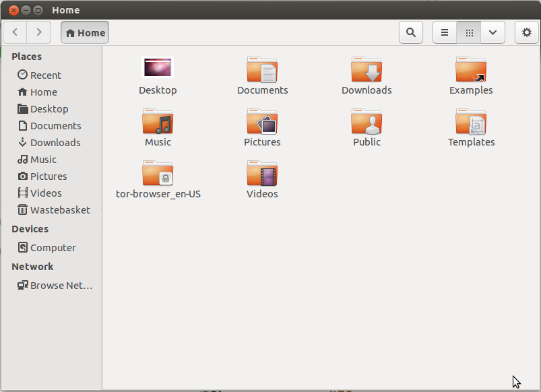Open the Downloads folder icon

(367, 69)
